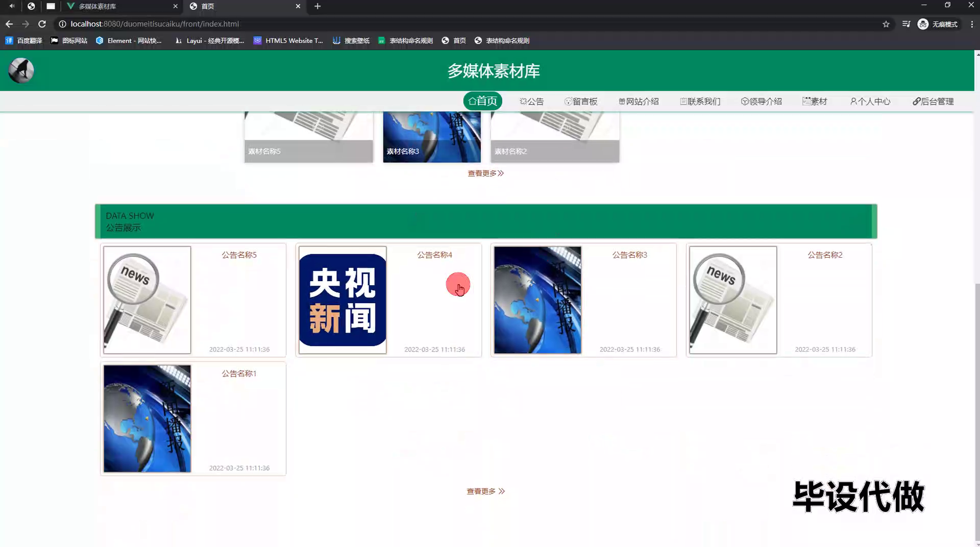Close the 首页 browser tab
The image size is (980, 547).
[x=298, y=6]
